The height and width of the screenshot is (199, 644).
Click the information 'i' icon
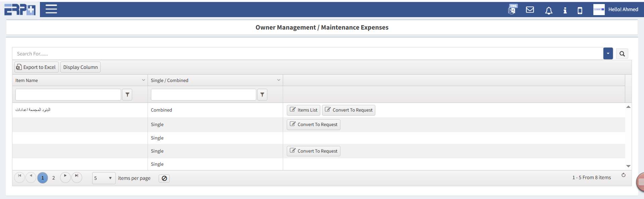(565, 10)
